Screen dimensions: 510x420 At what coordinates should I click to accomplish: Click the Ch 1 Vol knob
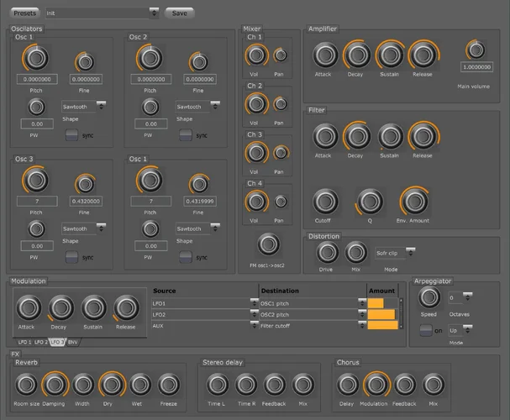[x=256, y=55]
